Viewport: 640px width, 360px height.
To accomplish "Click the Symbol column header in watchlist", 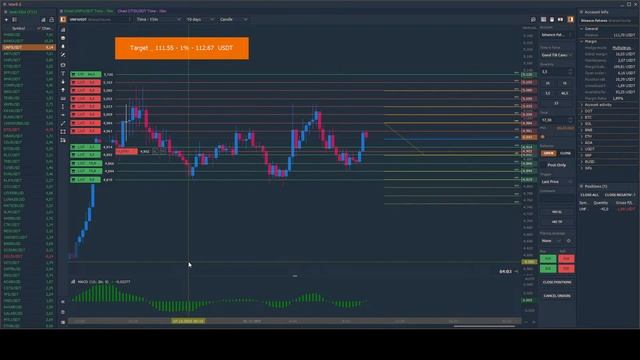I will click(x=18, y=29).
